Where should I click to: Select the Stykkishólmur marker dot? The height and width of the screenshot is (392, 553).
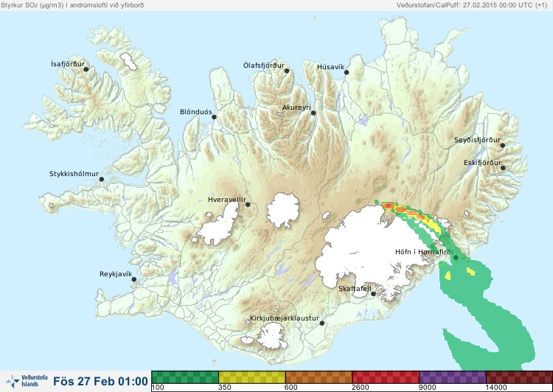pos(102,179)
